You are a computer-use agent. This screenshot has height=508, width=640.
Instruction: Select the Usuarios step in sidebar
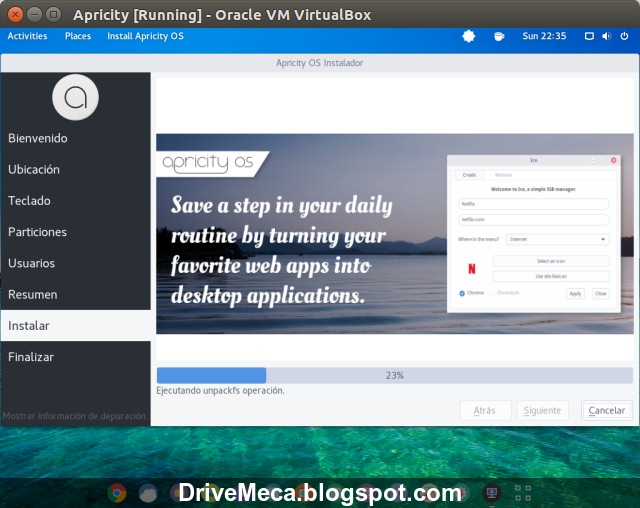(x=76, y=263)
